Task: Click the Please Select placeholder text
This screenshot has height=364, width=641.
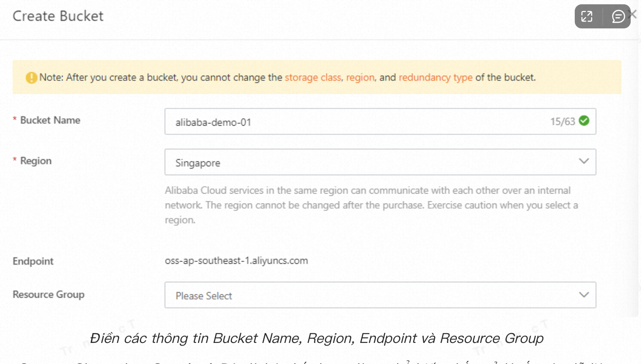Action: coord(203,296)
